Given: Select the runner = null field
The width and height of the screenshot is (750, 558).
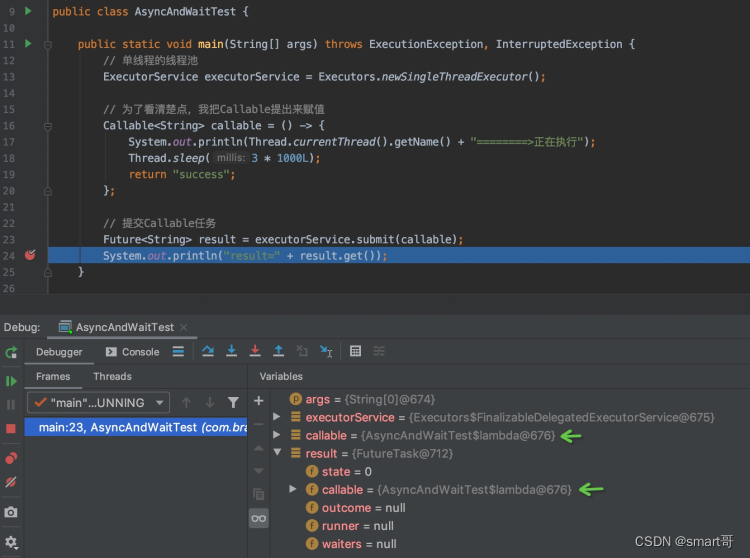Looking at the screenshot, I should pos(350,526).
